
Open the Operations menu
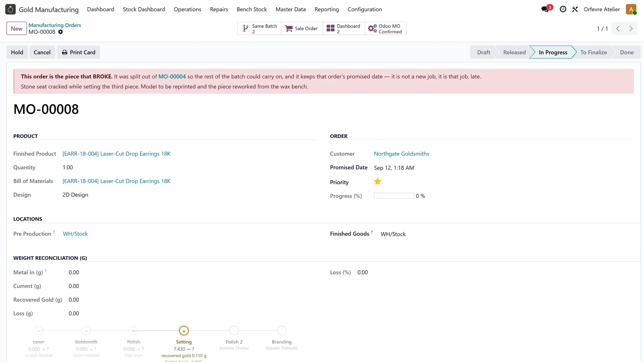click(187, 9)
